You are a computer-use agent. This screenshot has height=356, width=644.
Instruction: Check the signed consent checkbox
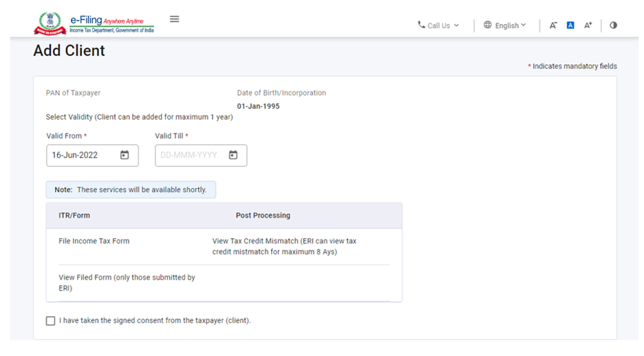click(x=50, y=321)
